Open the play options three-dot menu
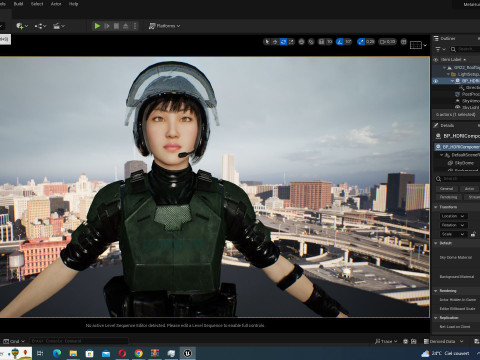The height and width of the screenshot is (360, 480). [135, 26]
